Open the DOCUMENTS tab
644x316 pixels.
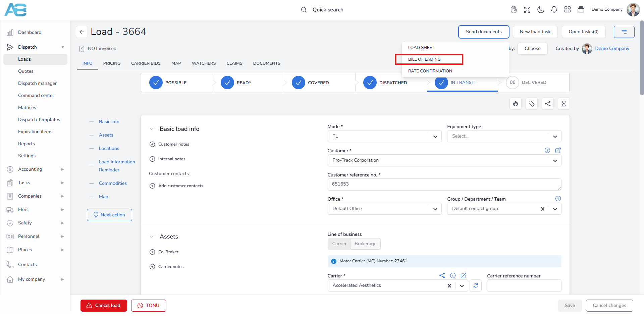267,63
